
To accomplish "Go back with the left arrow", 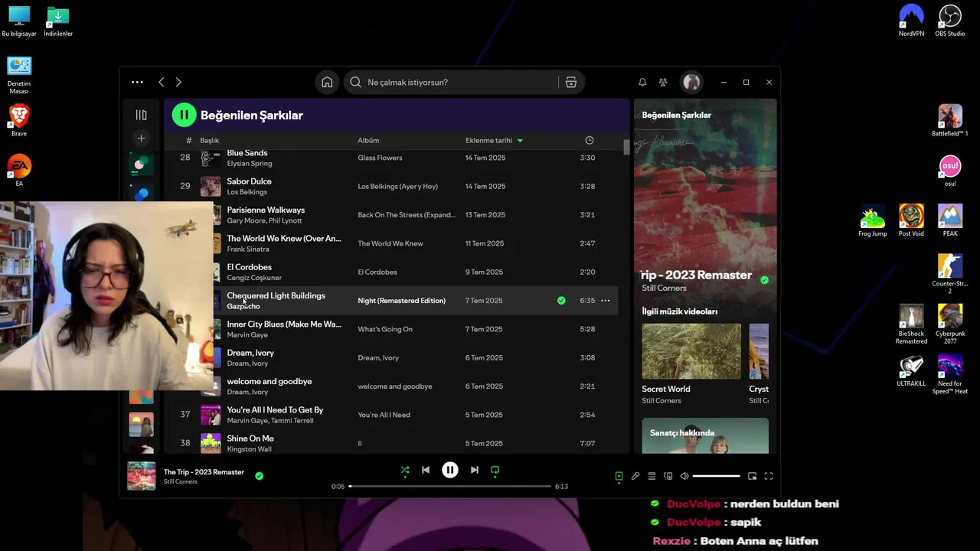I will coord(161,82).
